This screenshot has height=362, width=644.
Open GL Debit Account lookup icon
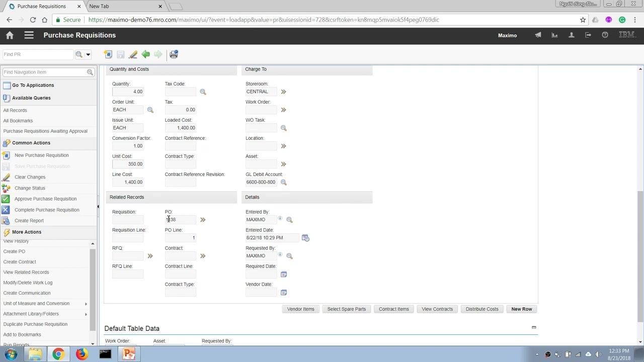point(283,183)
